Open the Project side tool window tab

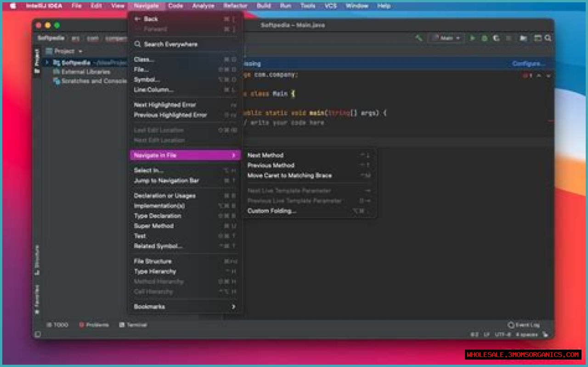pyautogui.click(x=37, y=61)
